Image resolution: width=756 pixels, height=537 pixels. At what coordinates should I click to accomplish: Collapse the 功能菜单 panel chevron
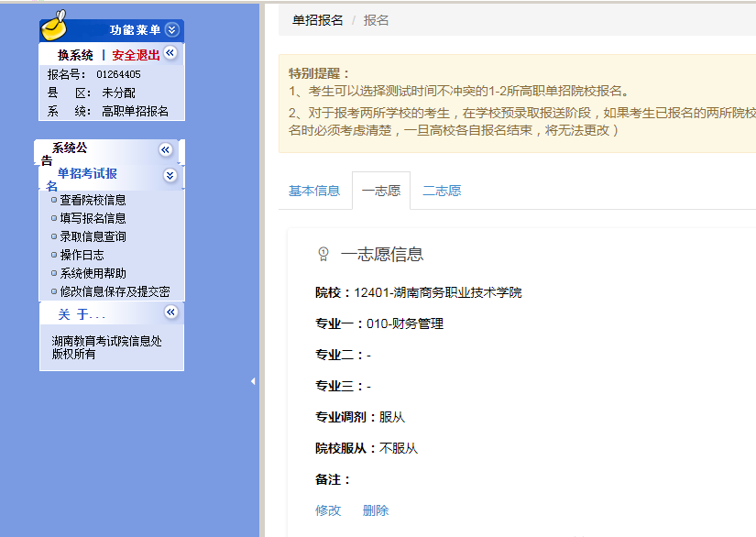pyautogui.click(x=171, y=30)
